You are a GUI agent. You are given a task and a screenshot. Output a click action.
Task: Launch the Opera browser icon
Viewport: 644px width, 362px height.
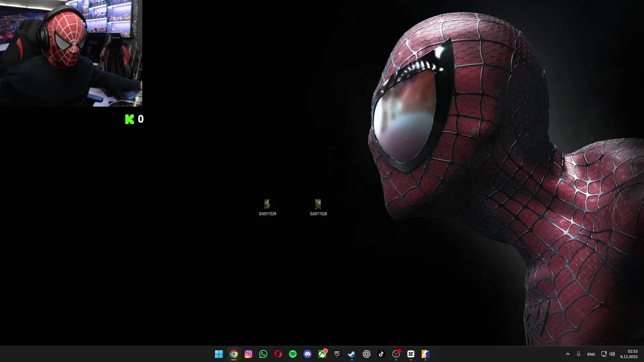tap(278, 354)
